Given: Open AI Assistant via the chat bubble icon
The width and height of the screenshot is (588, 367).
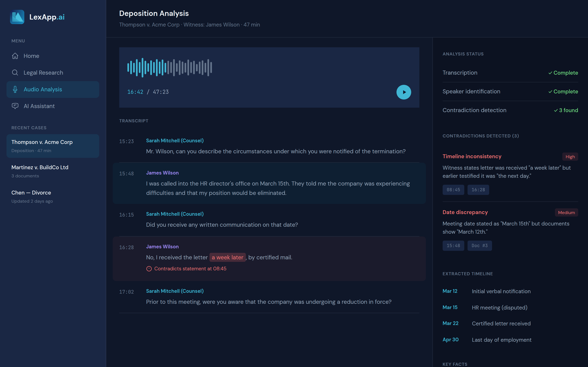Looking at the screenshot, I should [x=15, y=106].
